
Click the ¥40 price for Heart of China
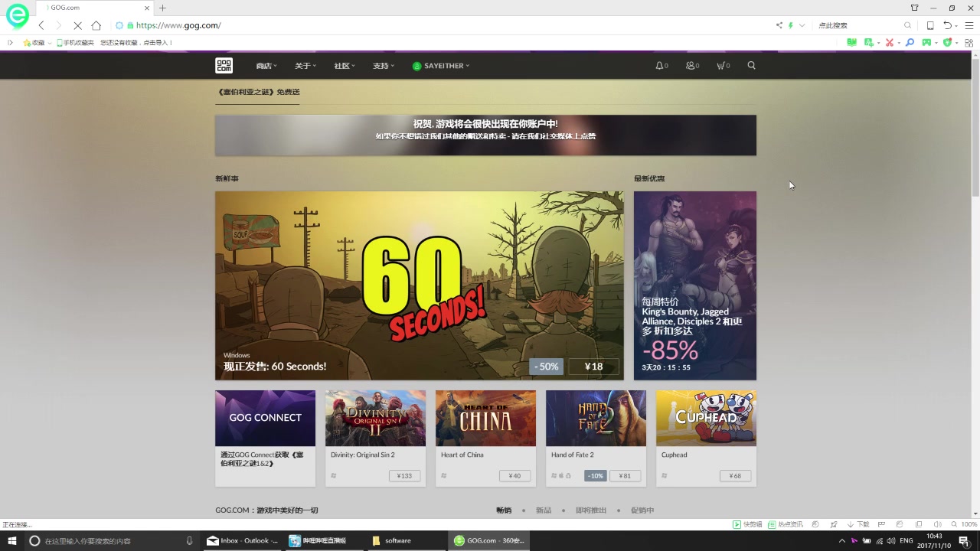pyautogui.click(x=514, y=476)
